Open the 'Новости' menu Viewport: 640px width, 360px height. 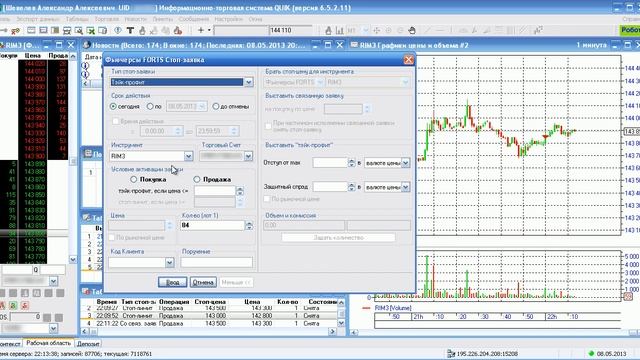coord(135,19)
